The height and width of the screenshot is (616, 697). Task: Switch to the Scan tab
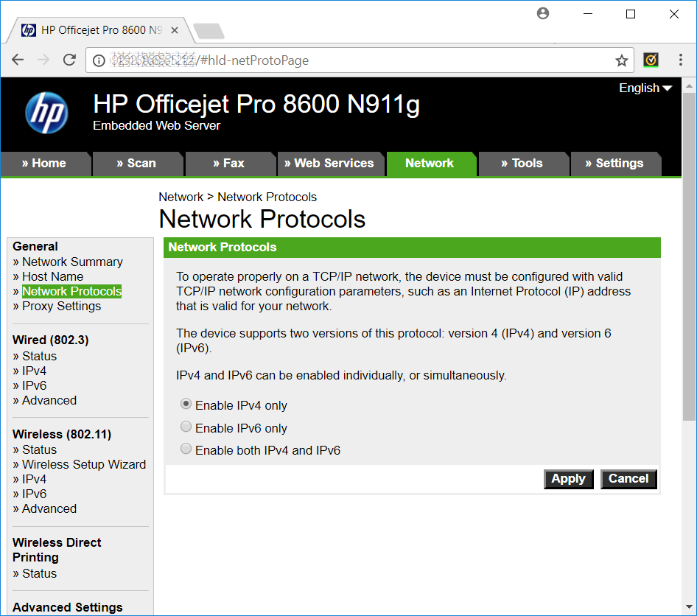click(136, 163)
